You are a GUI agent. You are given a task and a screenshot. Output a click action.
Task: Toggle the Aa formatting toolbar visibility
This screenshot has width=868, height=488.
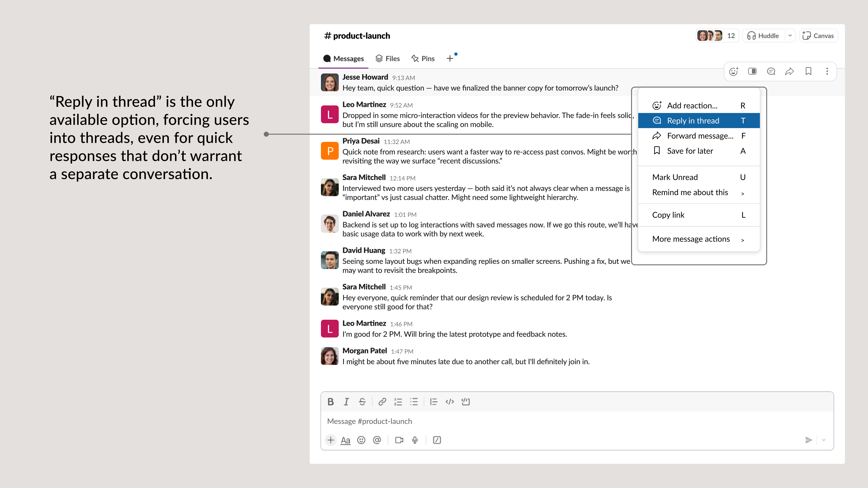(x=345, y=440)
